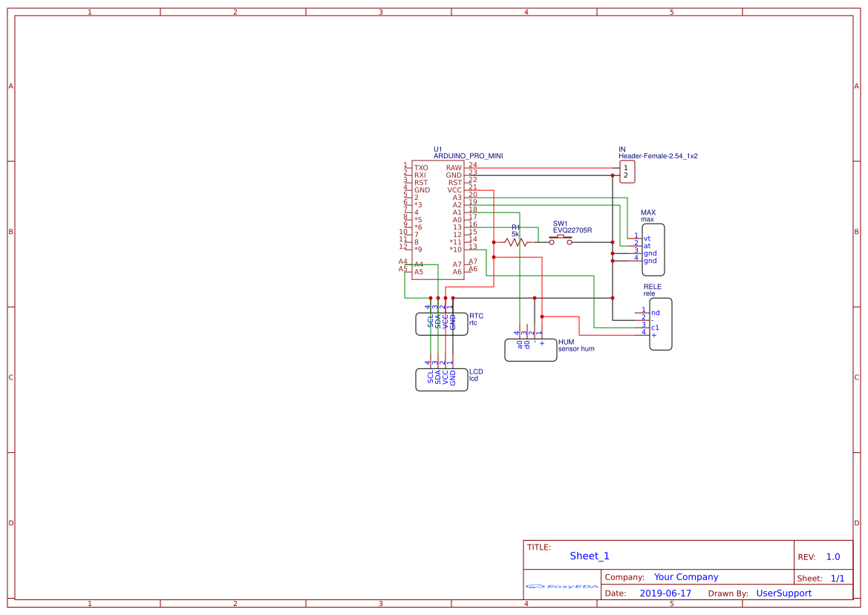
Task: Select the A0 pin label on Arduino
Action: [x=457, y=220]
